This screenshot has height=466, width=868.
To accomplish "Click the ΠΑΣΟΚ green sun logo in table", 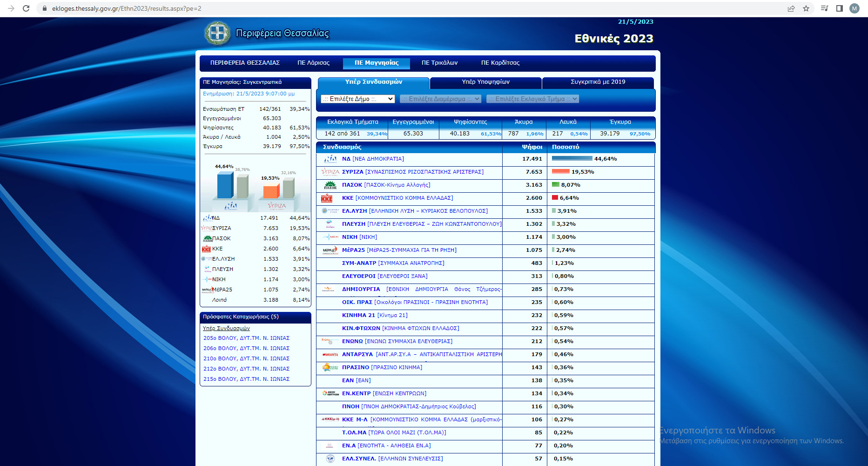I will [x=330, y=185].
